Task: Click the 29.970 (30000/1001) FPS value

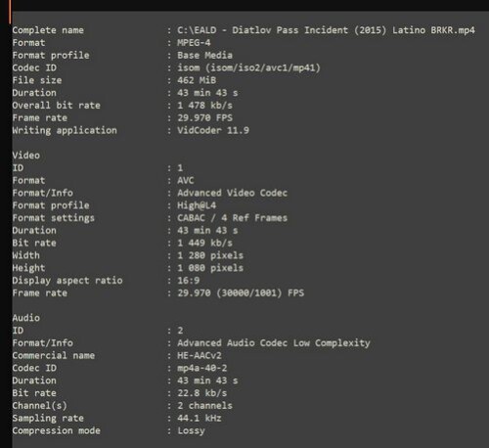Action: 241,292
